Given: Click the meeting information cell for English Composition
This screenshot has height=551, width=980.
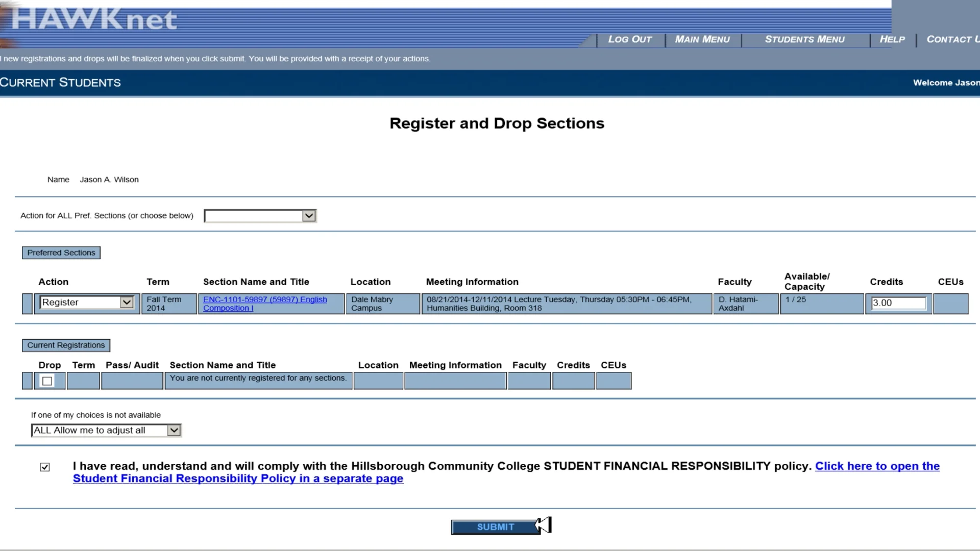Looking at the screenshot, I should [566, 304].
